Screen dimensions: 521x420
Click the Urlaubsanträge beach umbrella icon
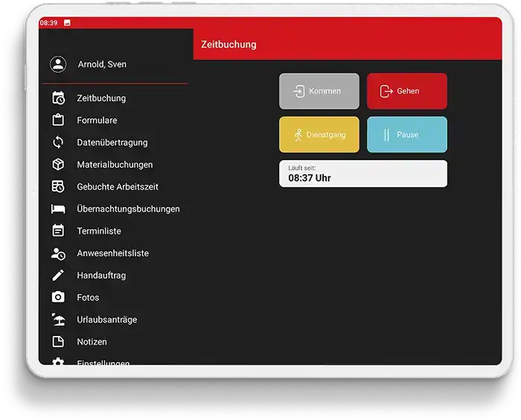[x=58, y=319]
